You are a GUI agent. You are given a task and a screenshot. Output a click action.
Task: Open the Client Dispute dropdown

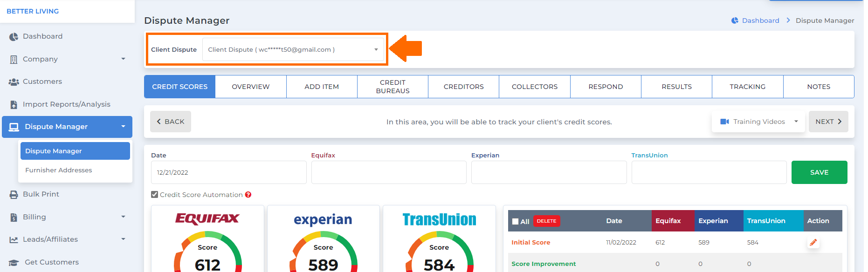click(x=293, y=49)
